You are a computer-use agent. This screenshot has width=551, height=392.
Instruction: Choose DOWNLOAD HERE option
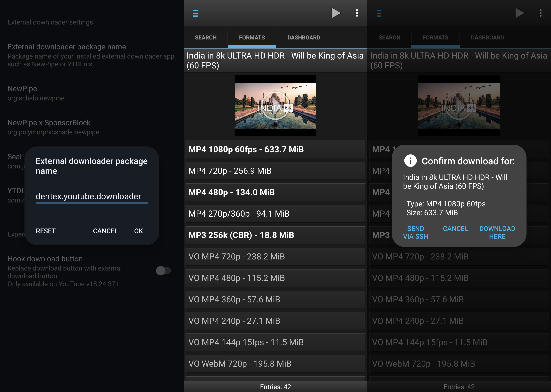point(497,232)
